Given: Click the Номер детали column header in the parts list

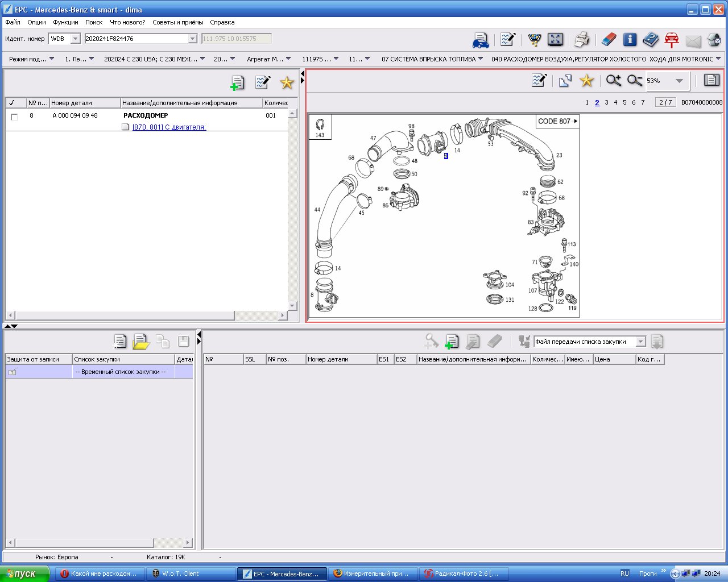Looking at the screenshot, I should 85,103.
